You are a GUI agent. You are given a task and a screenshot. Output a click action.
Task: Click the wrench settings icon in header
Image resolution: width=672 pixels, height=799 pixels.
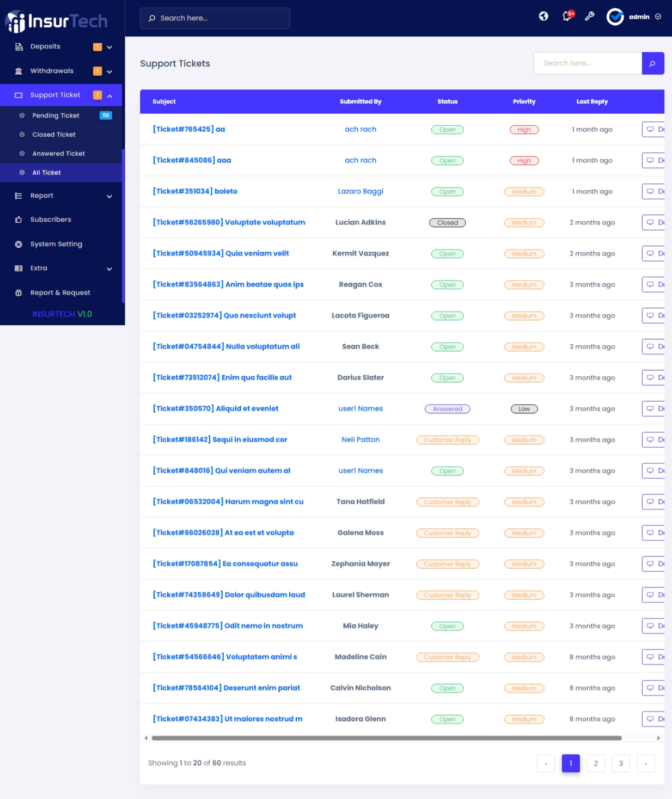pos(590,16)
